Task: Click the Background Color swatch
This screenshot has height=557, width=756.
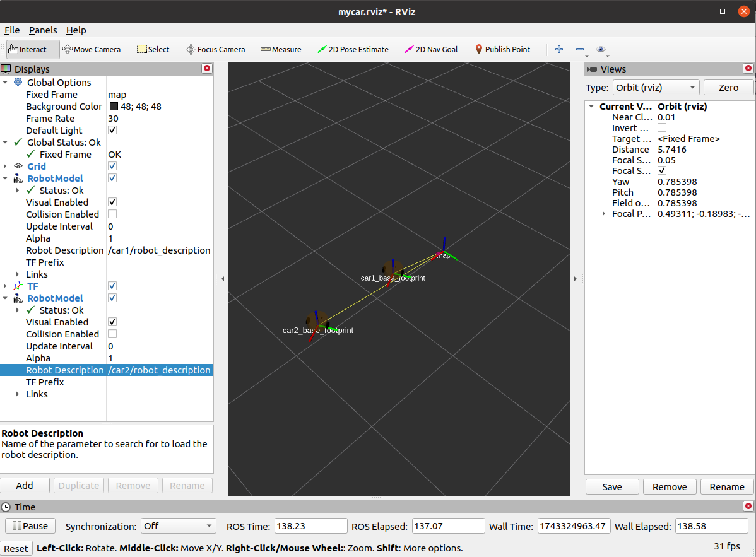Action: click(x=114, y=107)
